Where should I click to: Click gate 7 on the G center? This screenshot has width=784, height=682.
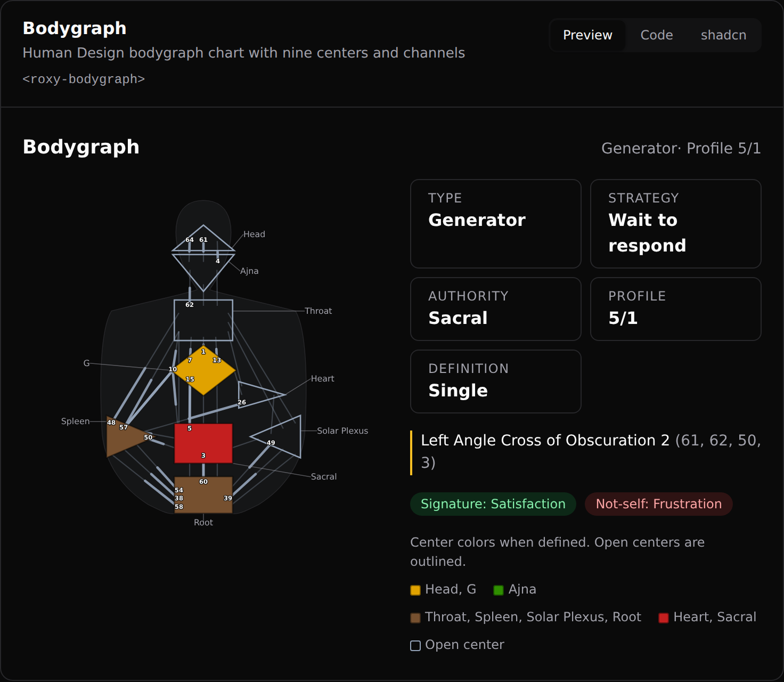(190, 361)
